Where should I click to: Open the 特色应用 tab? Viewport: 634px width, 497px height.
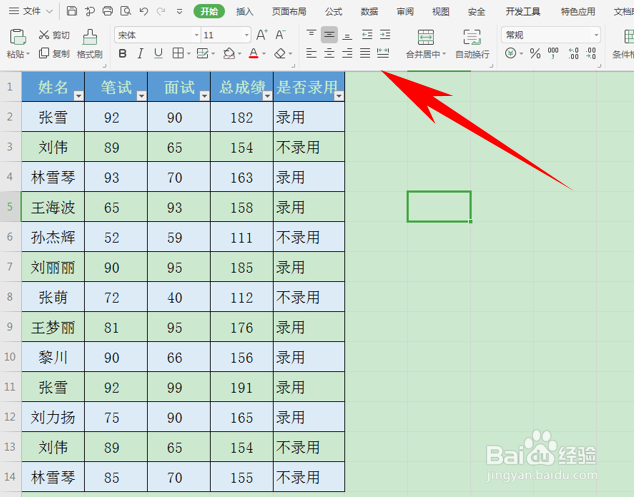pyautogui.click(x=578, y=12)
